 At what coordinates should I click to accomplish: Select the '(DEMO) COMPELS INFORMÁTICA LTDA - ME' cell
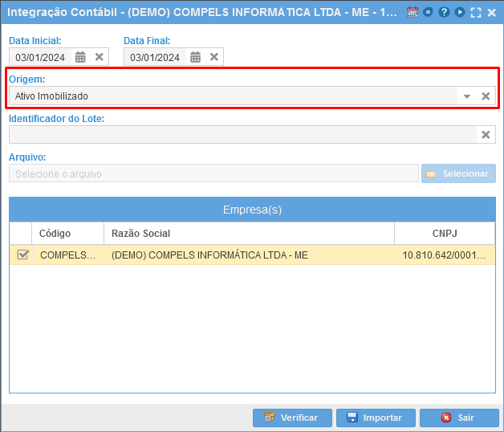249,255
